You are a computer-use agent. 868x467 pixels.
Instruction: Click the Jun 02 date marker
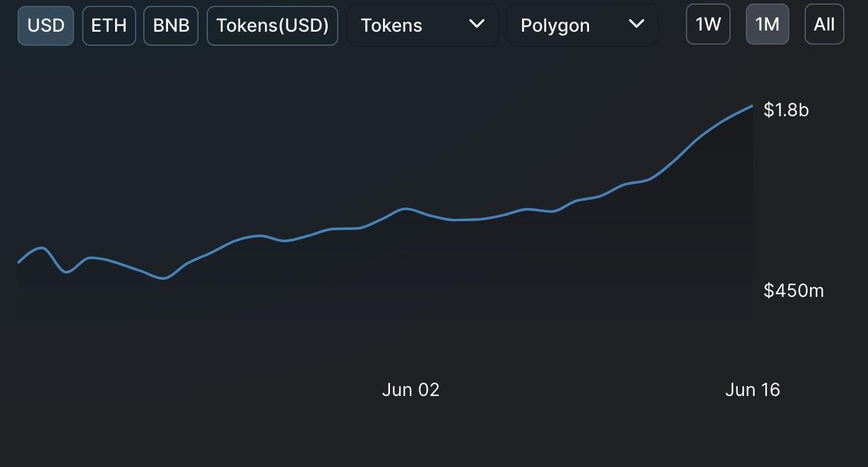click(x=411, y=390)
